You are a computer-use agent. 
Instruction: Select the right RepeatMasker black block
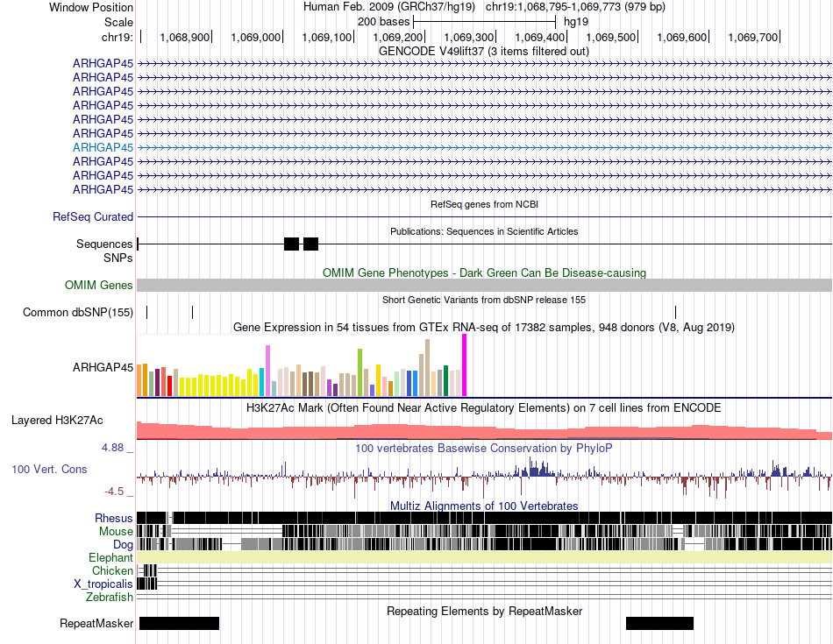pyautogui.click(x=659, y=623)
